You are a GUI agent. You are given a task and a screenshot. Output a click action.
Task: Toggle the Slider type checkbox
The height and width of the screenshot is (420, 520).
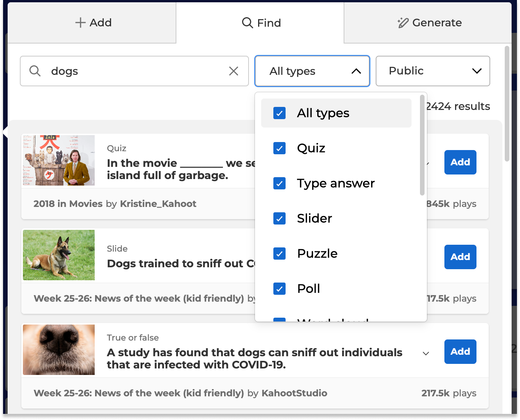point(279,218)
